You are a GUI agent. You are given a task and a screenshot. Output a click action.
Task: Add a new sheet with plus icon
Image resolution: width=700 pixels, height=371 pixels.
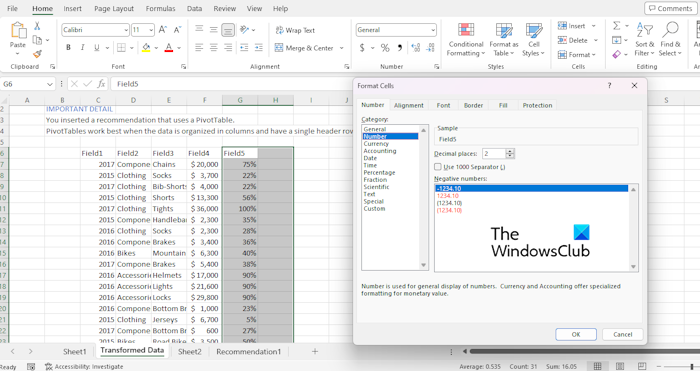(x=315, y=351)
